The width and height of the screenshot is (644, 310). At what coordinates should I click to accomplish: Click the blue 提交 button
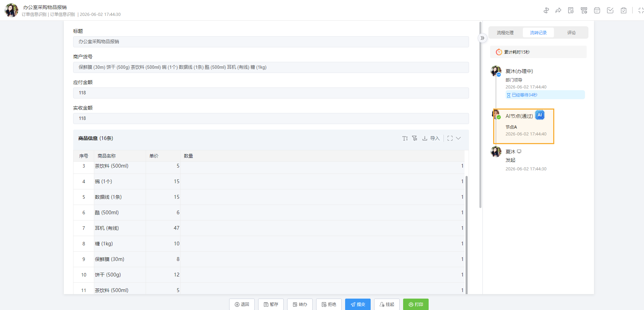pos(358,304)
